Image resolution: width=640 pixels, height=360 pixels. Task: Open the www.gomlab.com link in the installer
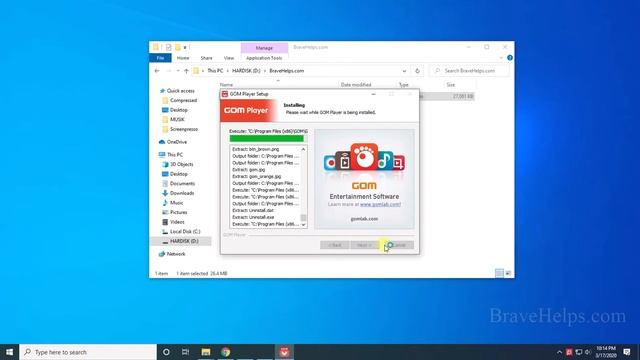(x=380, y=204)
